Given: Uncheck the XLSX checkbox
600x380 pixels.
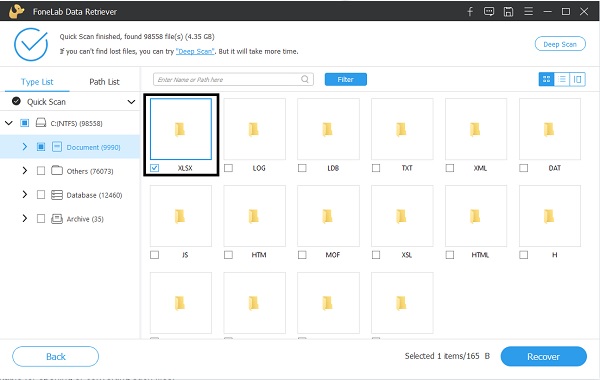Looking at the screenshot, I should tap(155, 168).
